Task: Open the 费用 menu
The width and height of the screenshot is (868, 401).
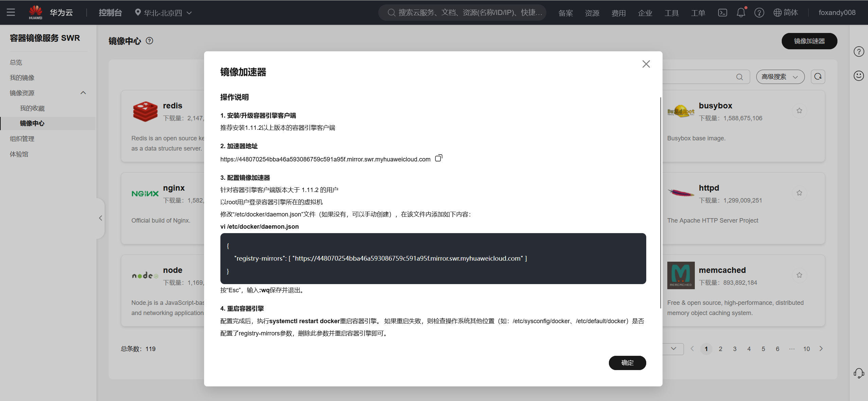Action: pyautogui.click(x=619, y=13)
